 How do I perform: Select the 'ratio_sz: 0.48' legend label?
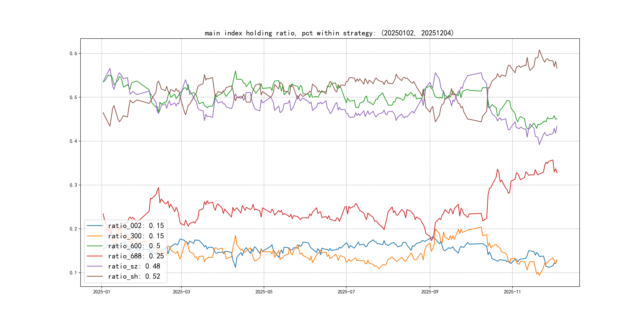coord(134,266)
